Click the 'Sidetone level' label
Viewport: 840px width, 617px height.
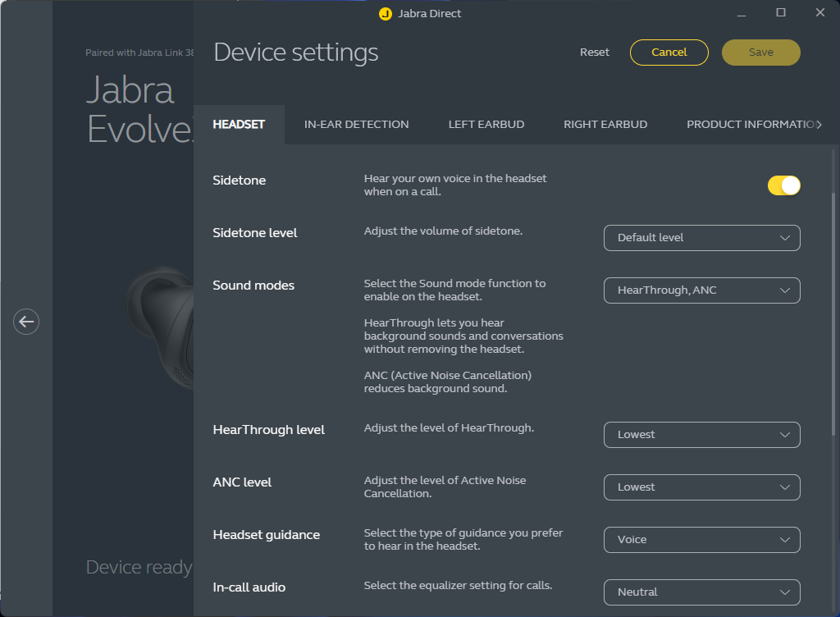(254, 233)
